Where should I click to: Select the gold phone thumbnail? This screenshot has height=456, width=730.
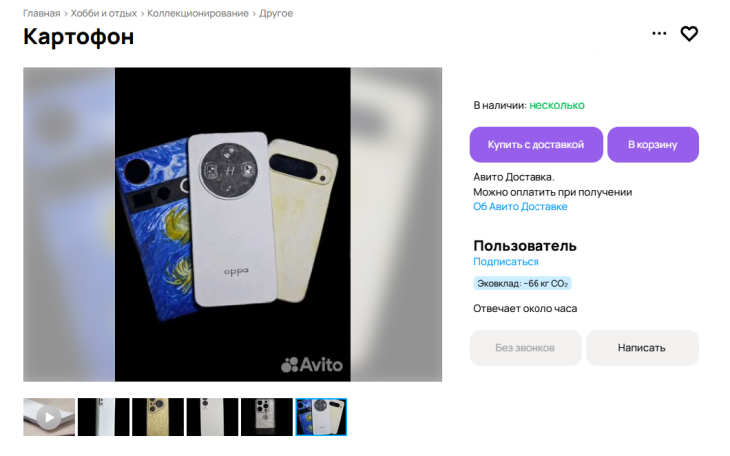click(158, 417)
